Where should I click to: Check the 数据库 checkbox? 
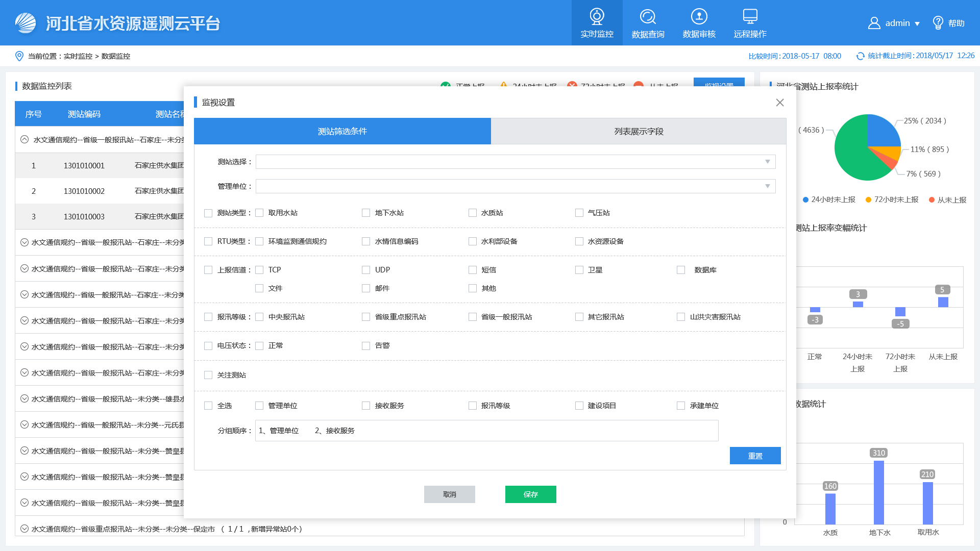coord(681,270)
